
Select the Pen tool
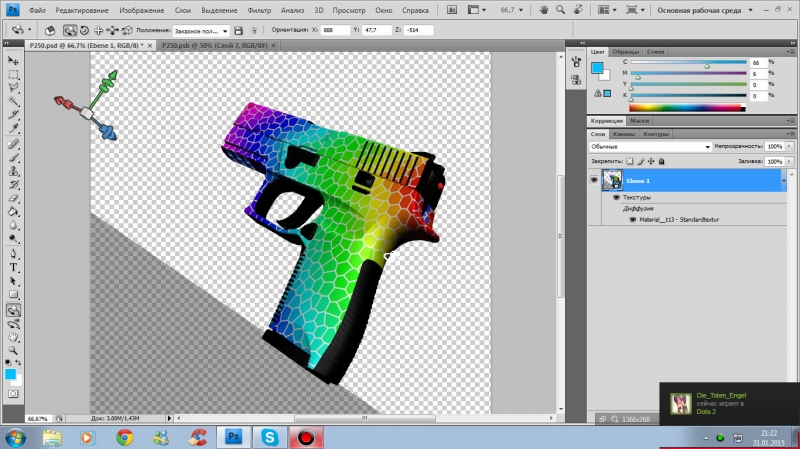(x=13, y=254)
